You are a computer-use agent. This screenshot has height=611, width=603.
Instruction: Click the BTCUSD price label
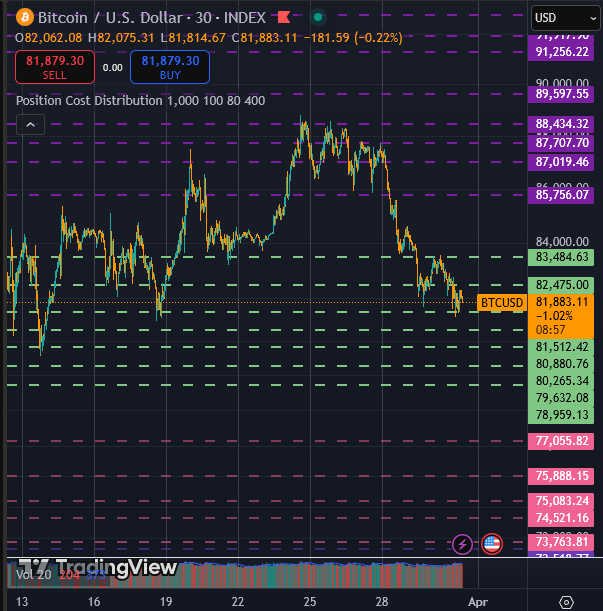coord(502,303)
